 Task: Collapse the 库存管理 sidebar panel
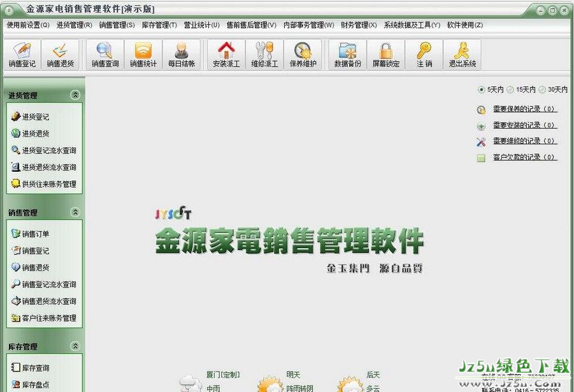[x=75, y=346]
